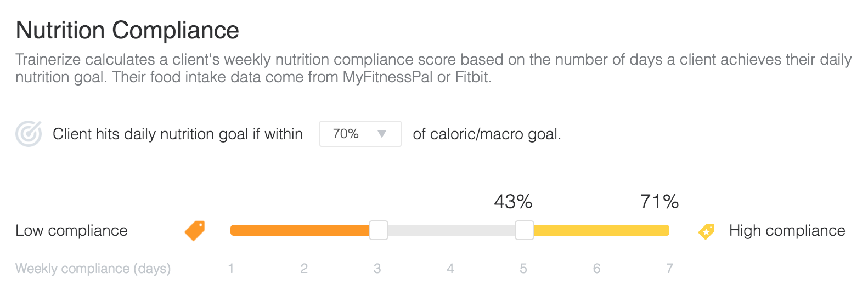Open the 70% caloric goal dropdown

pyautogui.click(x=360, y=134)
